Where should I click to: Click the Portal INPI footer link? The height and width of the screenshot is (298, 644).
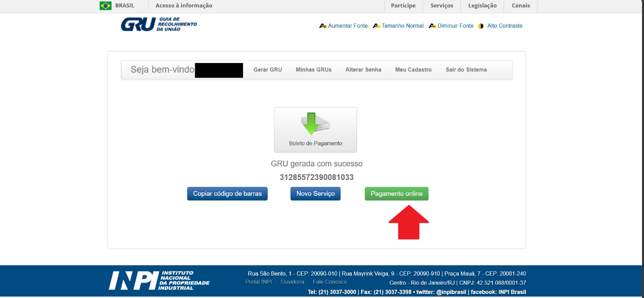click(x=258, y=282)
